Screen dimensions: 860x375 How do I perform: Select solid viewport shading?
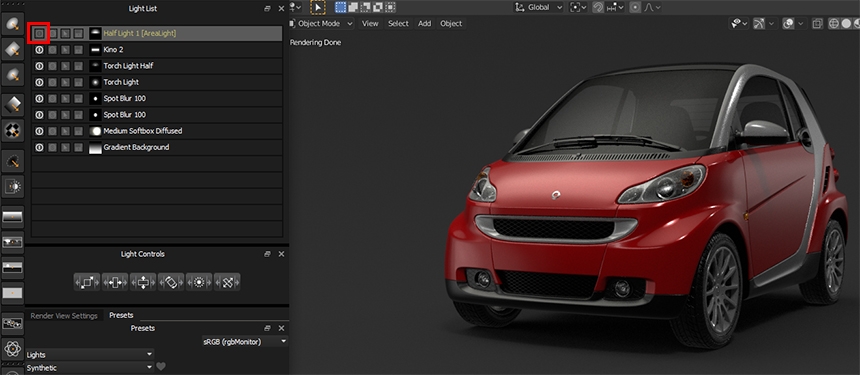pos(846,24)
